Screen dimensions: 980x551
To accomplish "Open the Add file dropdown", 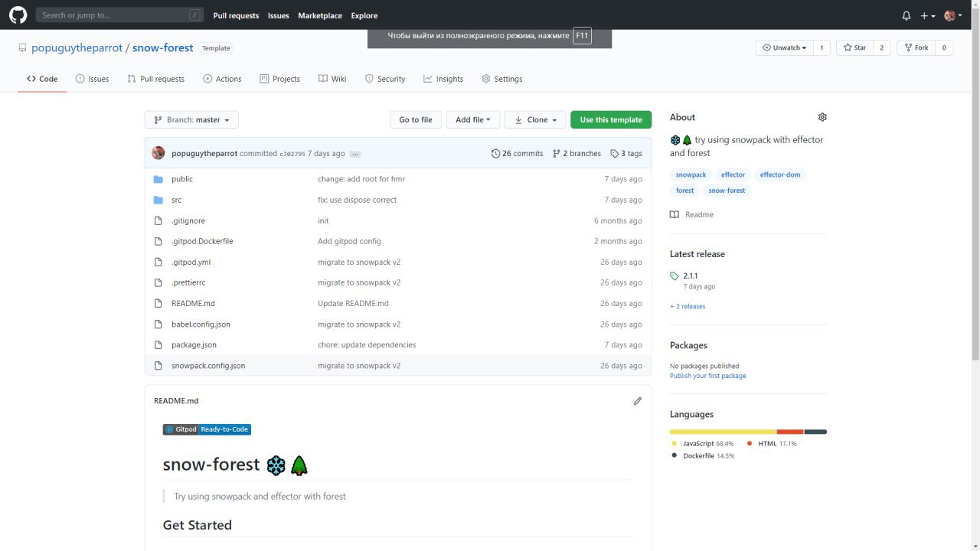I will click(473, 119).
